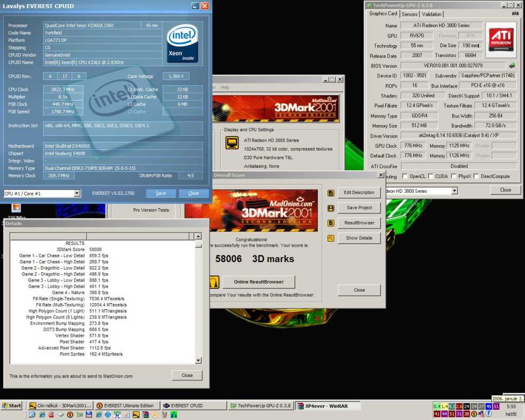
Task: Launch 3DMark2001 from the yellow quick launch icon
Action: (136, 415)
